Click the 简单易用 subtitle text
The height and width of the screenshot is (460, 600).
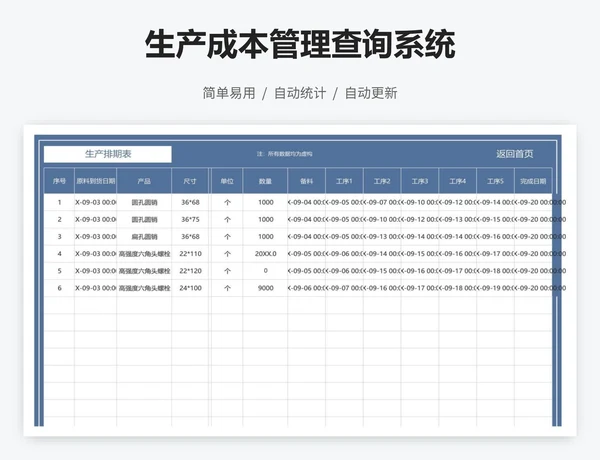point(229,93)
